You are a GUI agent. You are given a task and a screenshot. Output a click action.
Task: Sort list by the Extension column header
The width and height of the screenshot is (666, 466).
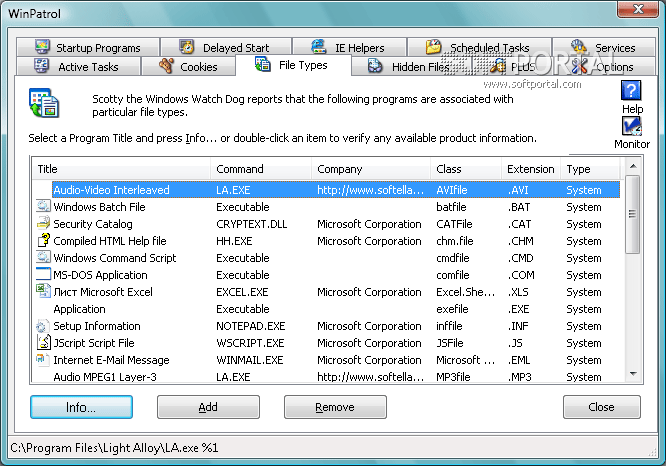click(x=530, y=169)
